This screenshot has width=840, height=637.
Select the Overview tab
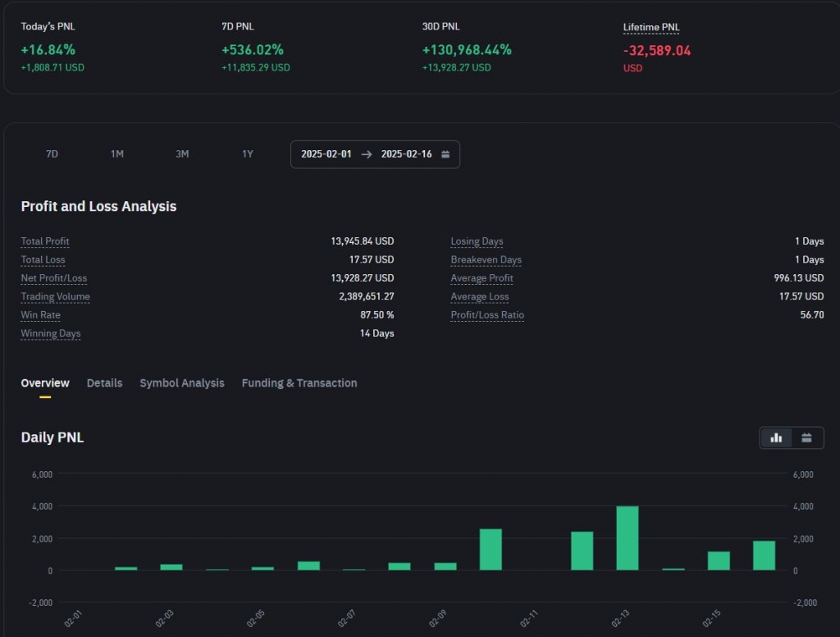pyautogui.click(x=45, y=383)
